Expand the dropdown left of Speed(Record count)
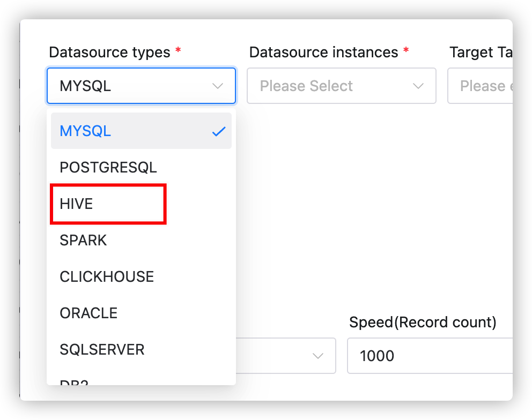 (x=286, y=356)
